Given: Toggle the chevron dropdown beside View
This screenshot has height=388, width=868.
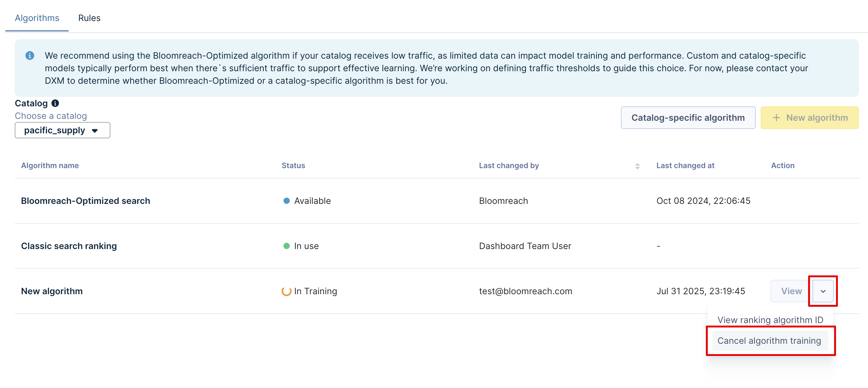Looking at the screenshot, I should pos(823,291).
